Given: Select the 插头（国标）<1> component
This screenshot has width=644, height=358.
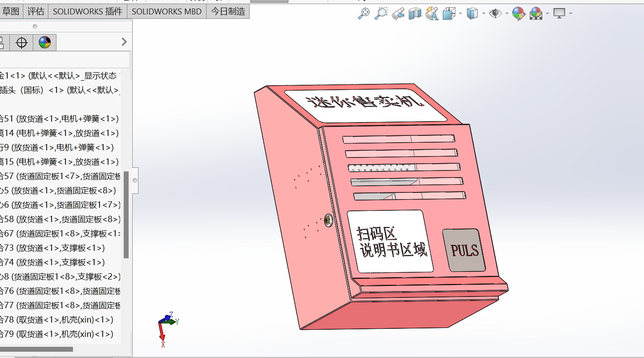Looking at the screenshot, I should tap(60, 90).
